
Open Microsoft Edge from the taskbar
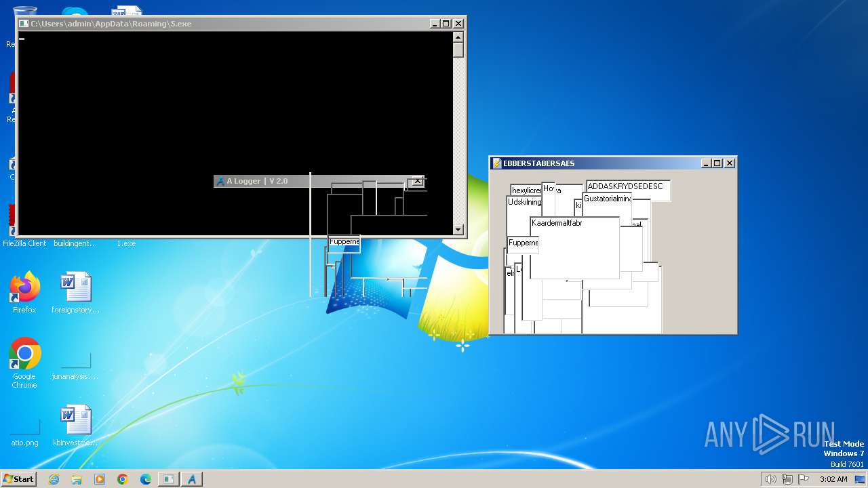[146, 479]
